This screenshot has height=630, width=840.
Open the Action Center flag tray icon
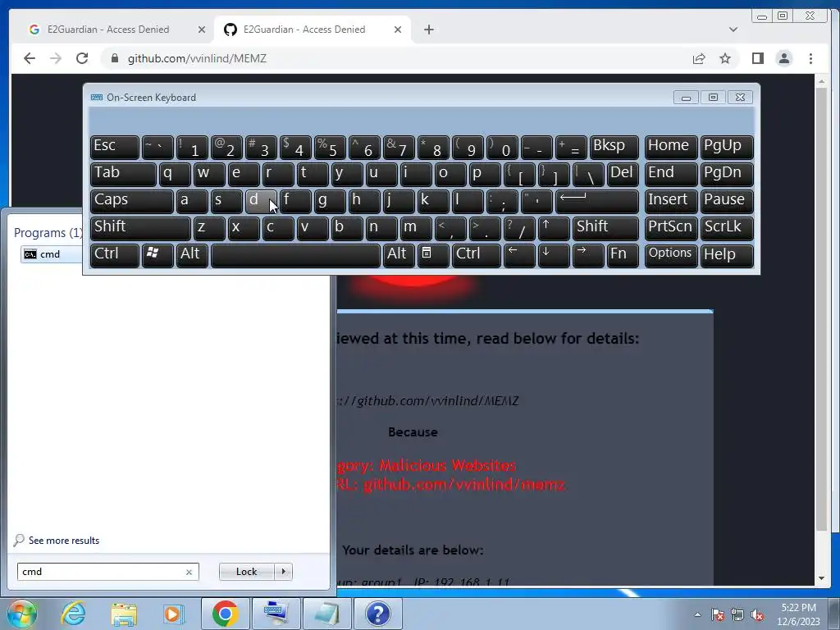[x=717, y=615]
